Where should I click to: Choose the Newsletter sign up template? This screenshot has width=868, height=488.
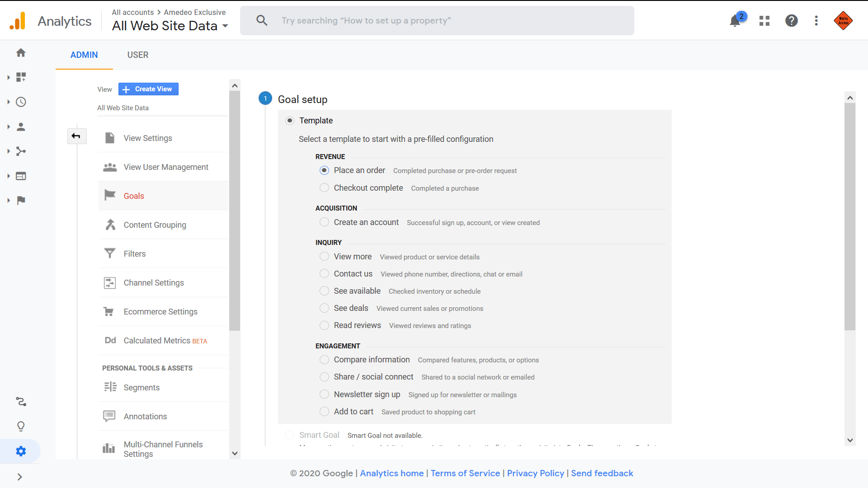tap(324, 394)
